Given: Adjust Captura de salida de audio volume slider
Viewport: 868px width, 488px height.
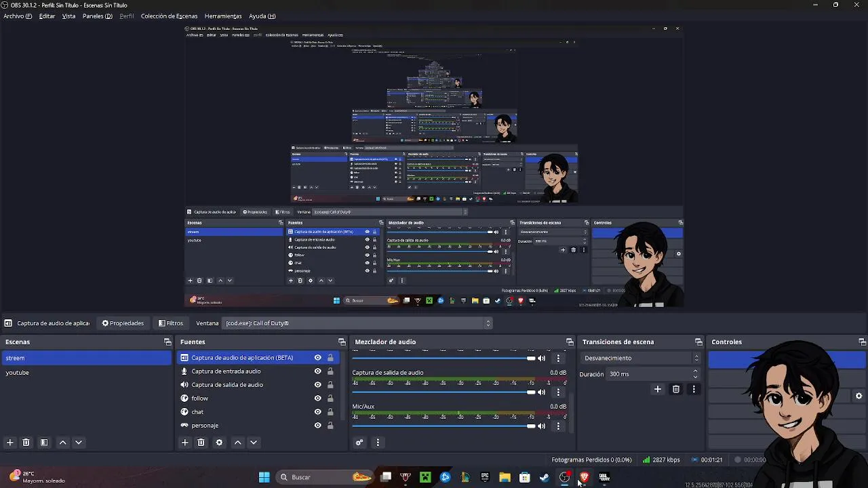Looking at the screenshot, I should pos(443,392).
